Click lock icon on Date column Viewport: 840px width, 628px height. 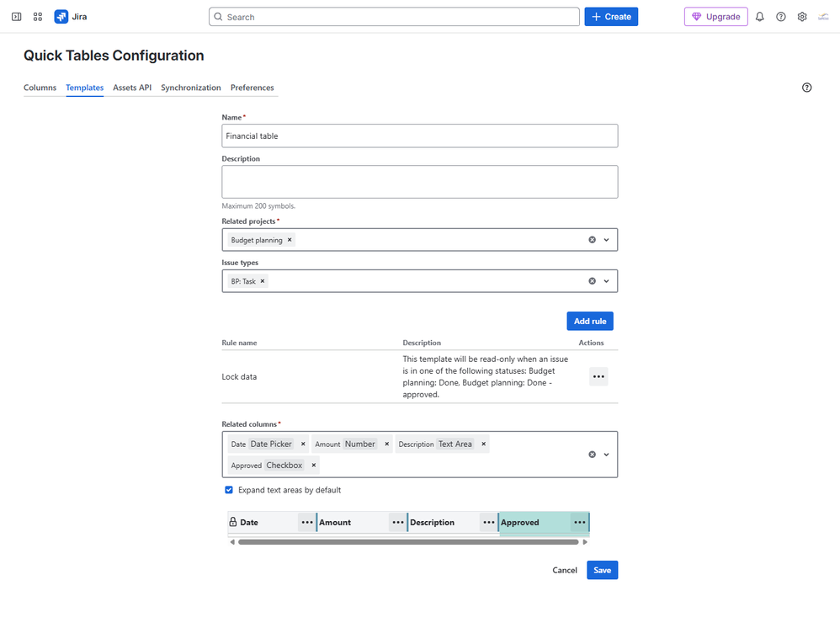(x=233, y=522)
